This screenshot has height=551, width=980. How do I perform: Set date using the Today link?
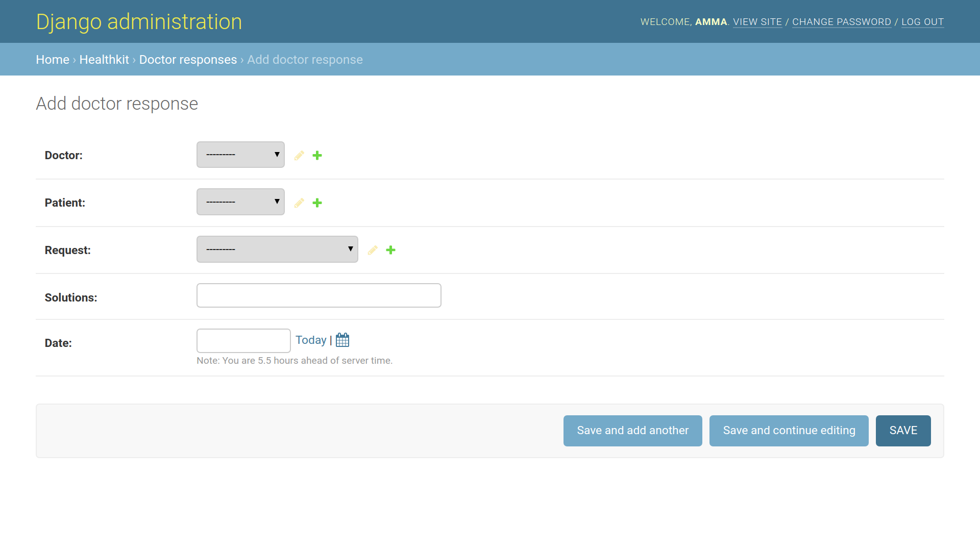[x=310, y=340]
